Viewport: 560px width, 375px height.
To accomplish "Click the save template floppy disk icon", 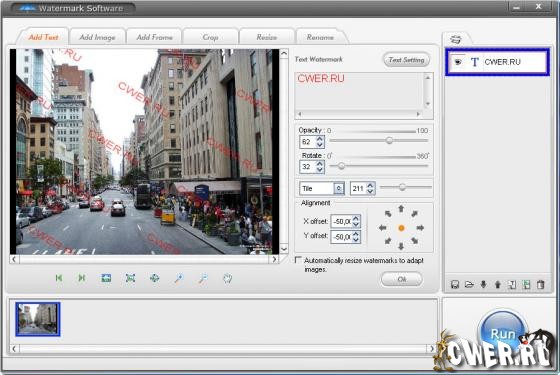I will tap(455, 285).
